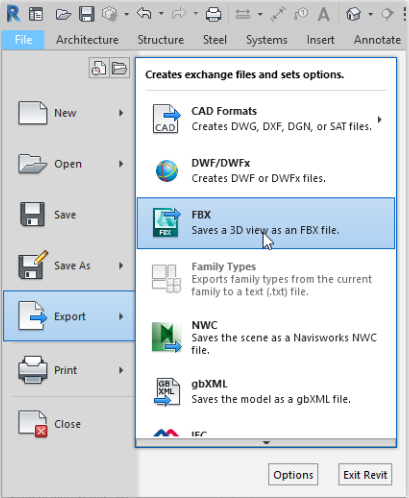Click the Revit application logo icon
Image resolution: width=409 pixels, height=498 pixels.
(x=13, y=14)
